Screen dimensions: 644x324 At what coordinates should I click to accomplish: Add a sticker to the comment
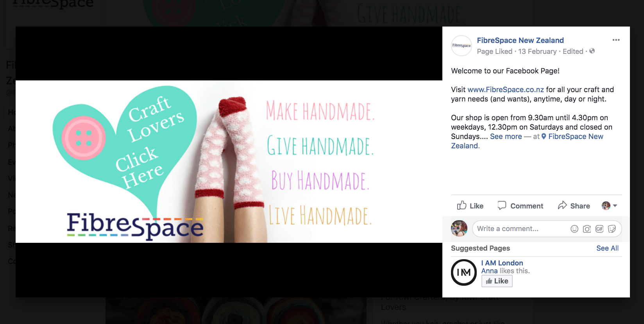pos(612,229)
